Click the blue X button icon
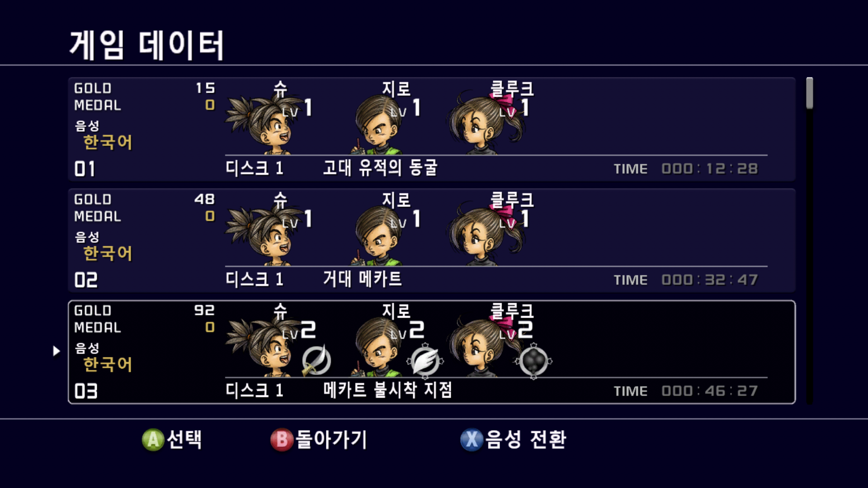The height and width of the screenshot is (488, 868). [x=472, y=440]
